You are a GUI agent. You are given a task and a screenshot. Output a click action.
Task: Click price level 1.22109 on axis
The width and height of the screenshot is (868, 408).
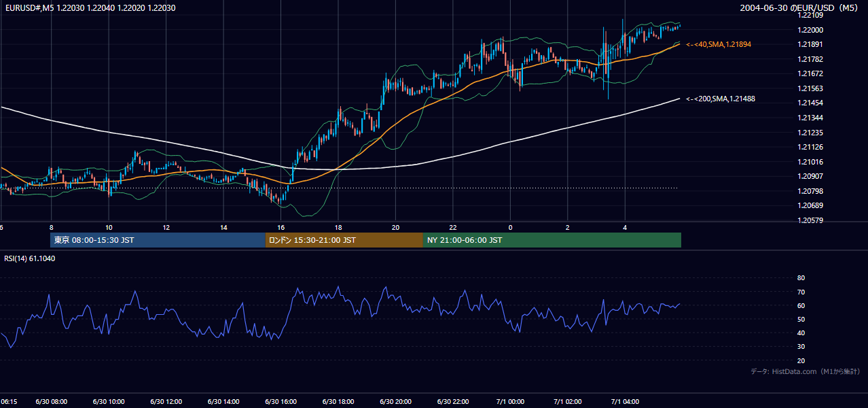810,15
